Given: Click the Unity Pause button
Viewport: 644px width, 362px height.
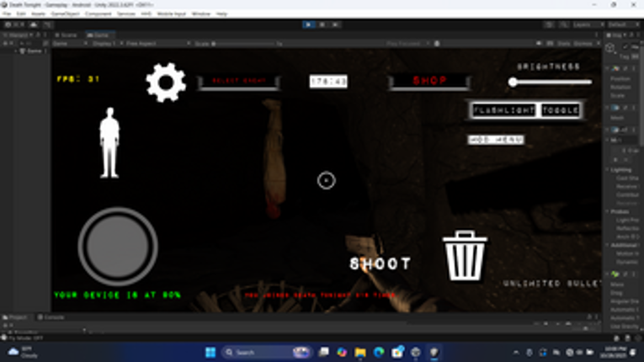Looking at the screenshot, I should [322, 24].
